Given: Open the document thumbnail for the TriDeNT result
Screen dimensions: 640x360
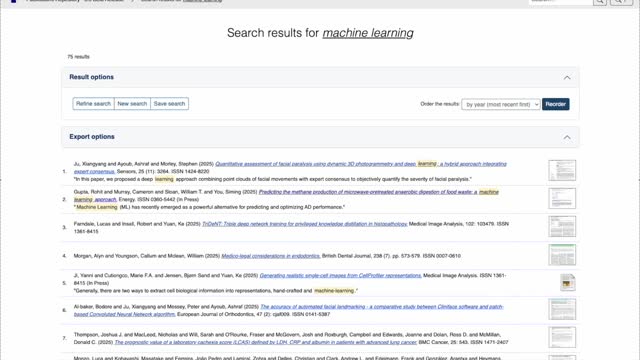Looking at the screenshot, I should 562,227.
